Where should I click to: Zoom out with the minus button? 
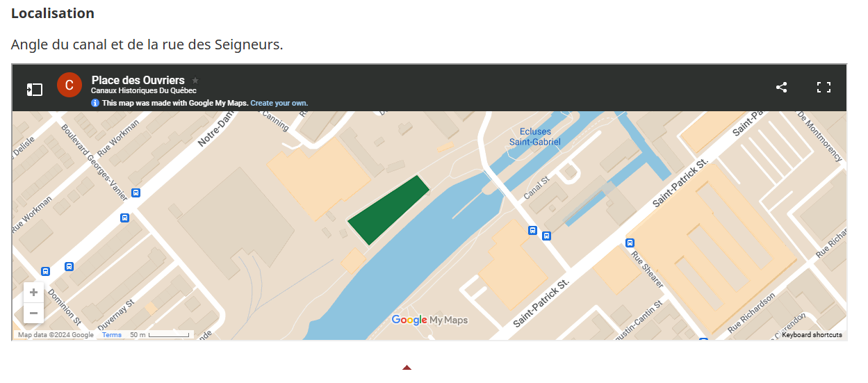point(33,313)
